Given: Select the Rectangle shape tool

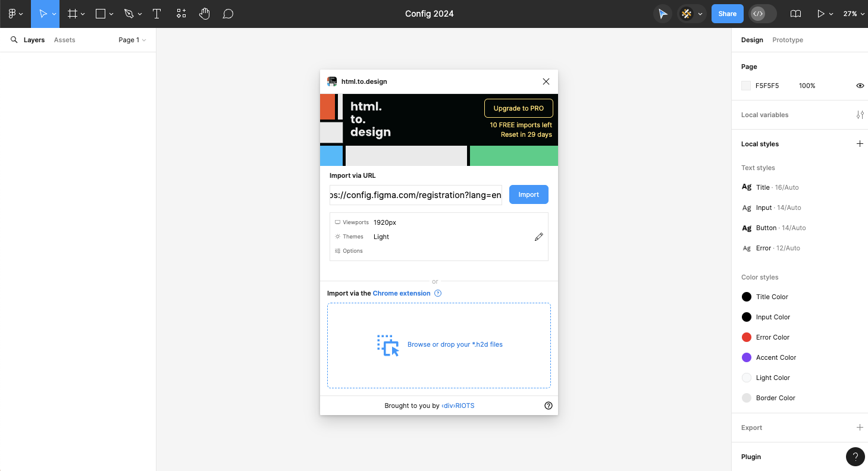Looking at the screenshot, I should (101, 14).
